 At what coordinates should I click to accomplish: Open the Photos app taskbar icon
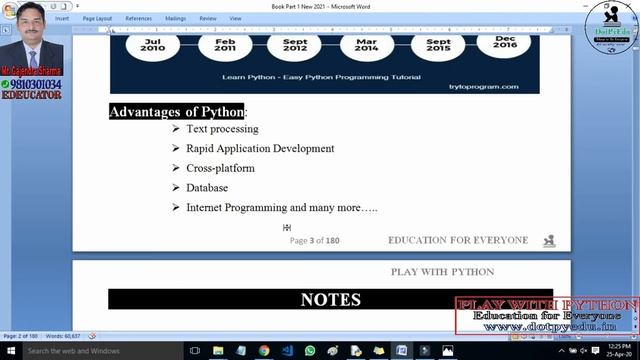tap(447, 351)
